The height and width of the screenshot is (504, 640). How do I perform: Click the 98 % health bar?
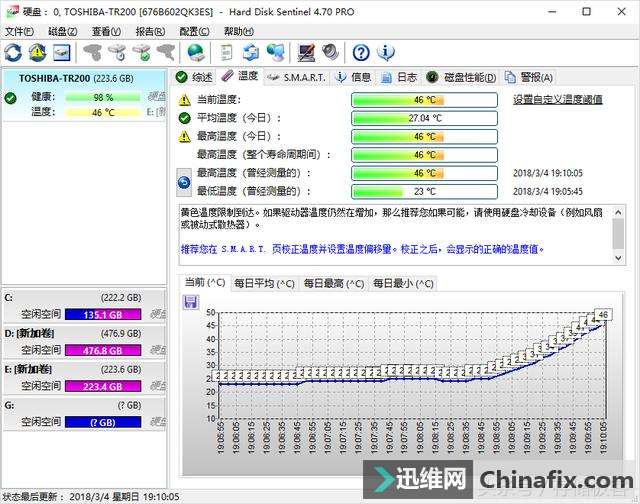click(103, 98)
